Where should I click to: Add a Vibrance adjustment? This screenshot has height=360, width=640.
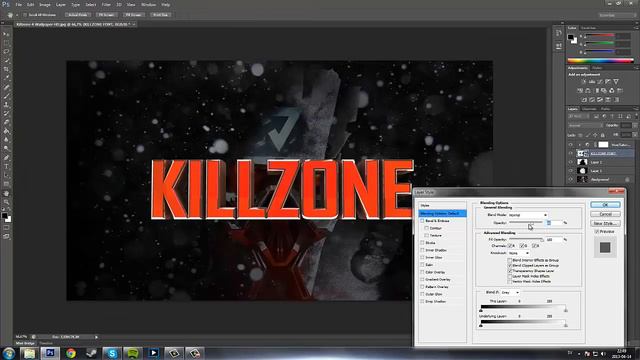pyautogui.click(x=616, y=82)
